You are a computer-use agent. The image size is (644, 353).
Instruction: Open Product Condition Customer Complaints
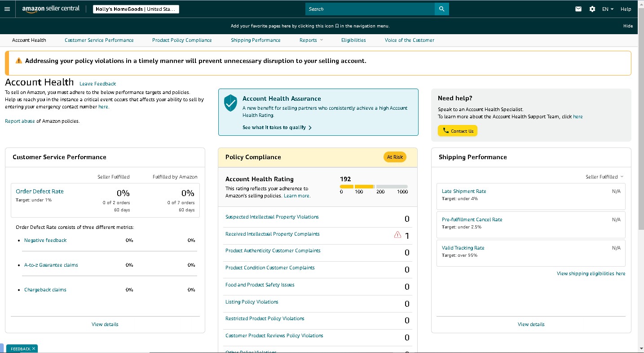pyautogui.click(x=270, y=268)
